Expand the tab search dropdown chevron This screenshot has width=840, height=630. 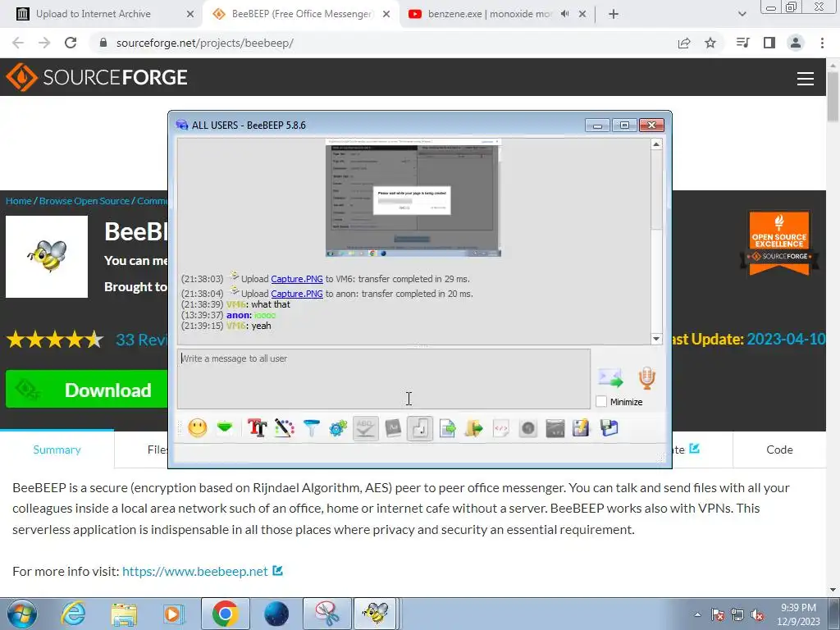[x=742, y=15]
